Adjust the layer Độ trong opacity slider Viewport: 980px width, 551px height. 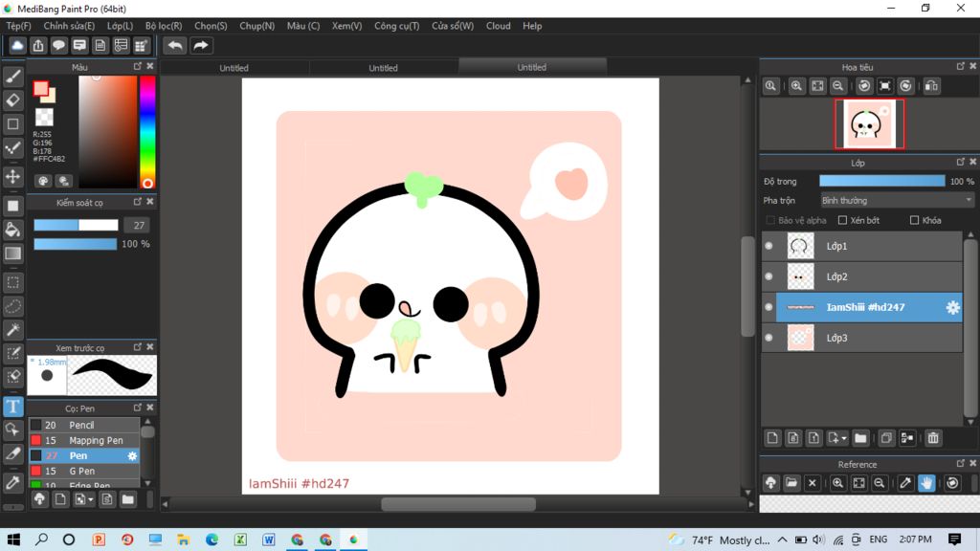coord(881,181)
